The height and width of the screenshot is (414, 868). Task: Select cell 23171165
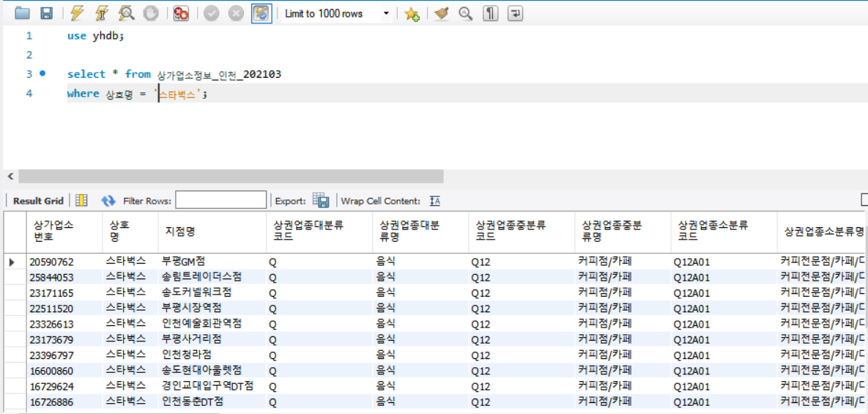(x=64, y=293)
